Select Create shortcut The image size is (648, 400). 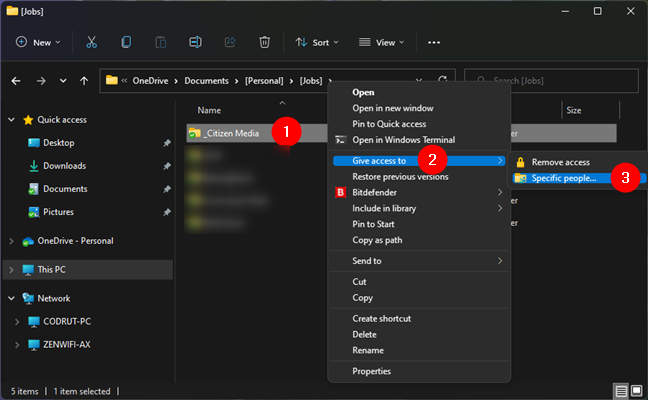(x=419, y=319)
